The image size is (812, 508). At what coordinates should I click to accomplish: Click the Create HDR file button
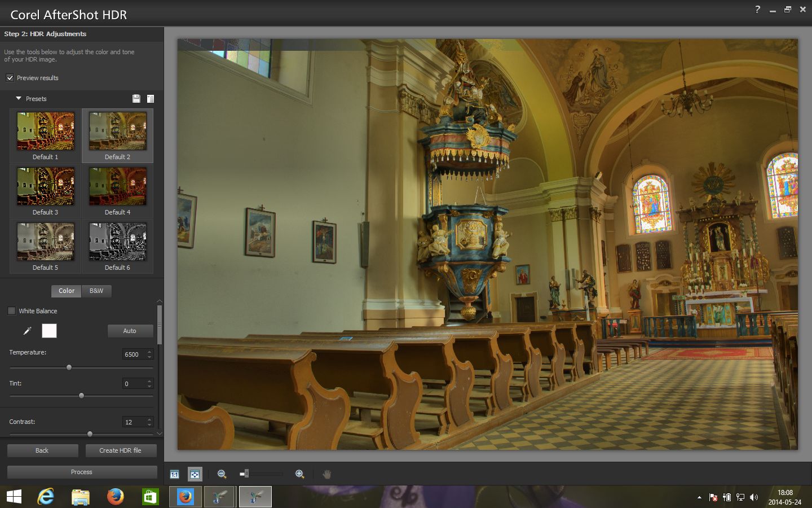pyautogui.click(x=120, y=450)
